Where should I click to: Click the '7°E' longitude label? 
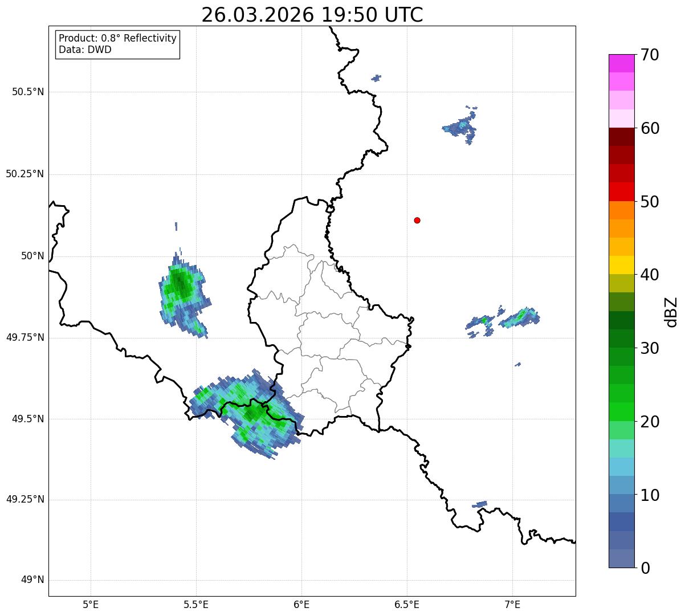(512, 604)
